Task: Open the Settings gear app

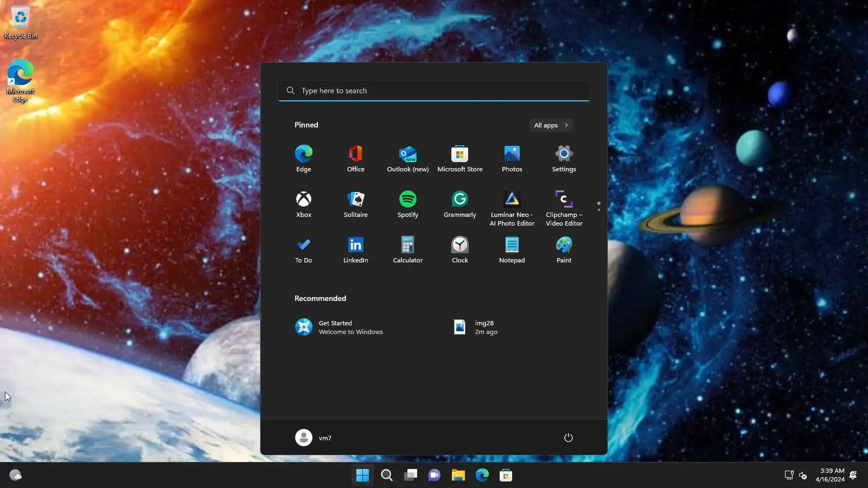Action: (564, 159)
